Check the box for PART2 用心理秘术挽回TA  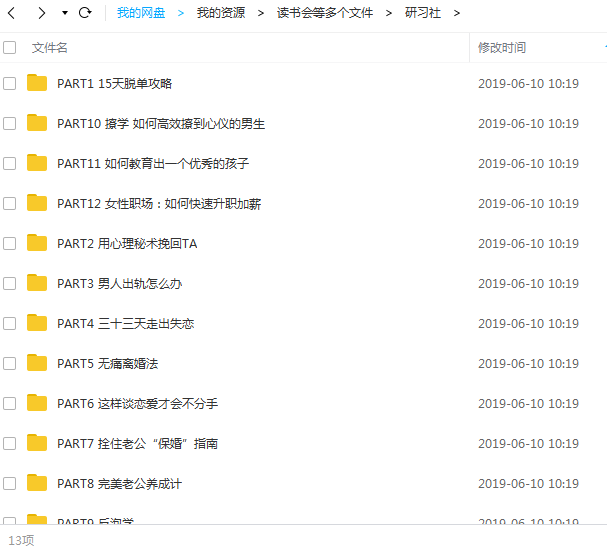[x=10, y=243]
